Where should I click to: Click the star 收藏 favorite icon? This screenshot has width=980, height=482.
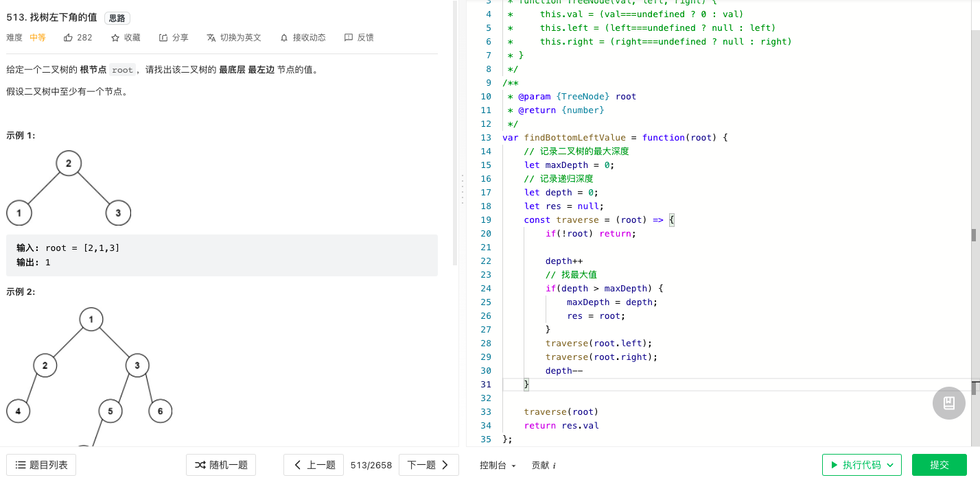115,38
